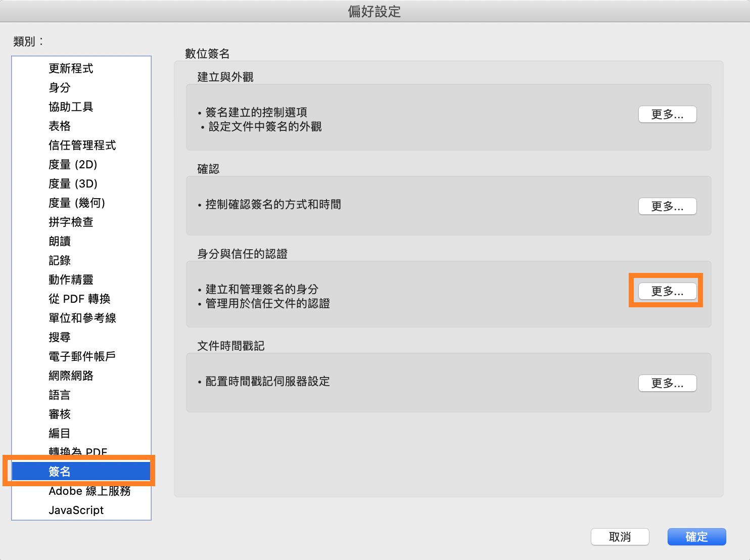Image resolution: width=750 pixels, height=560 pixels.
Task: Click the 設定文件中簽名的外觀 text
Action: pos(265,126)
